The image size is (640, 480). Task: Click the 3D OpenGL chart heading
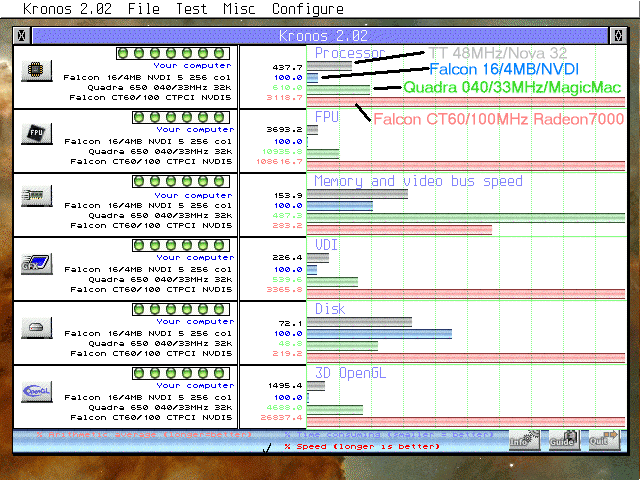click(350, 373)
